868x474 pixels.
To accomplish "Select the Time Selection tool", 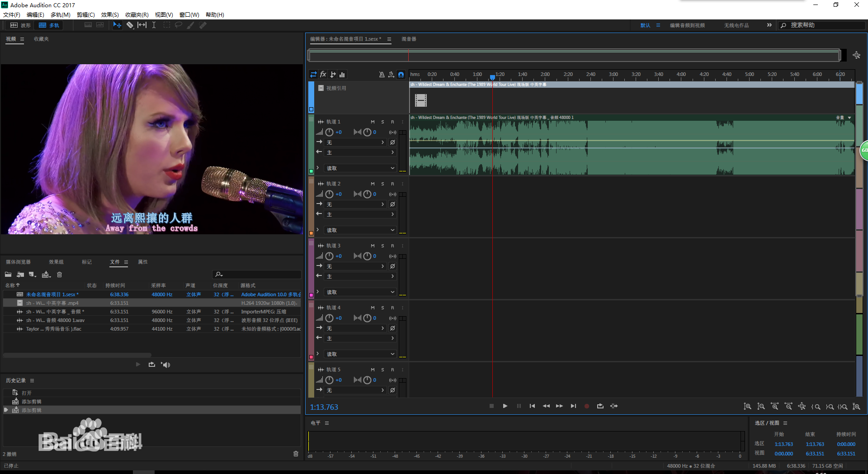I will point(154,25).
